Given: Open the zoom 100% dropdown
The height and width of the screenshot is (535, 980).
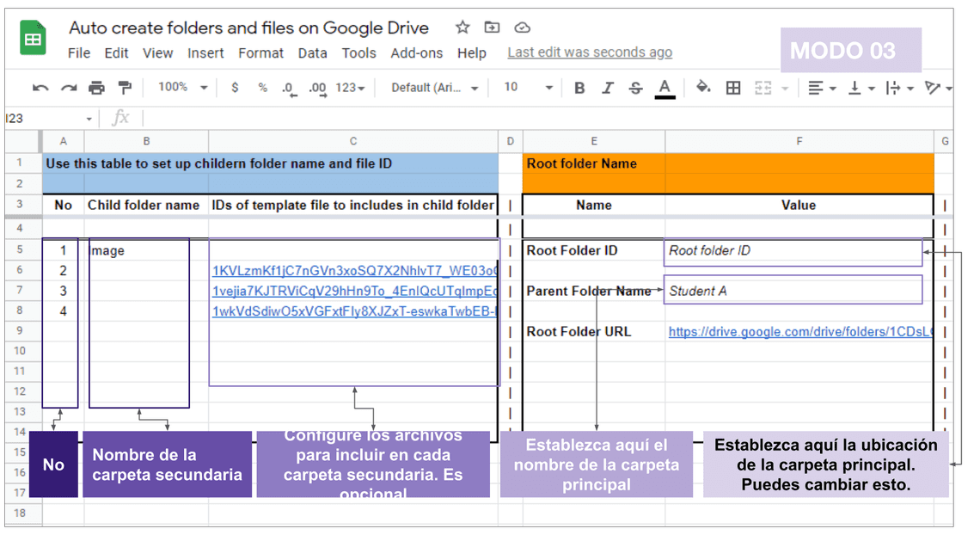Looking at the screenshot, I should [182, 88].
